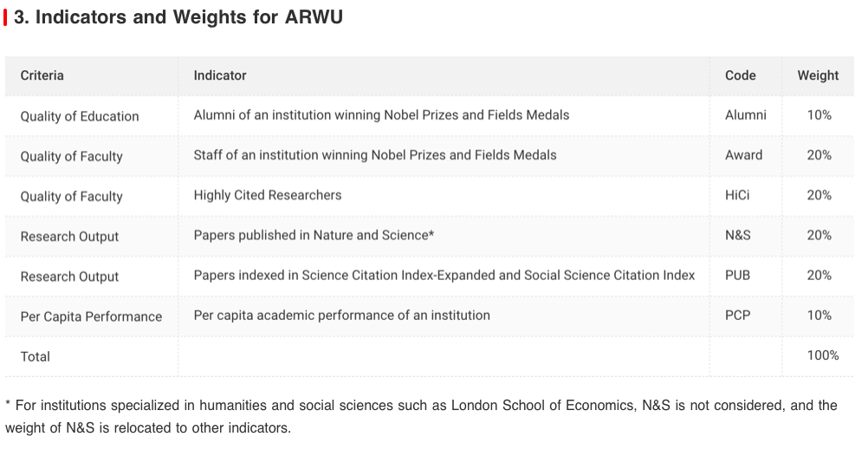
Task: Click the "Highly Cited Researchers" indicator text
Action: click(x=268, y=195)
